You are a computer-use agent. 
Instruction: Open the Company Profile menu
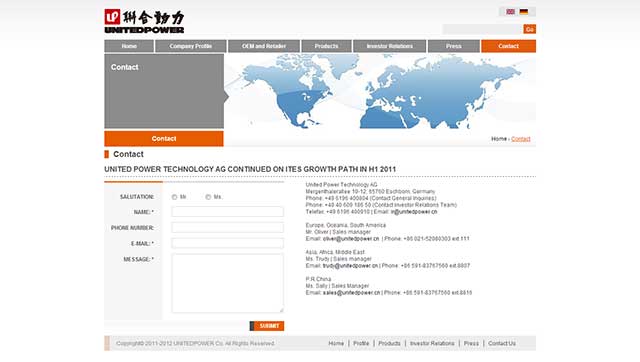191,46
